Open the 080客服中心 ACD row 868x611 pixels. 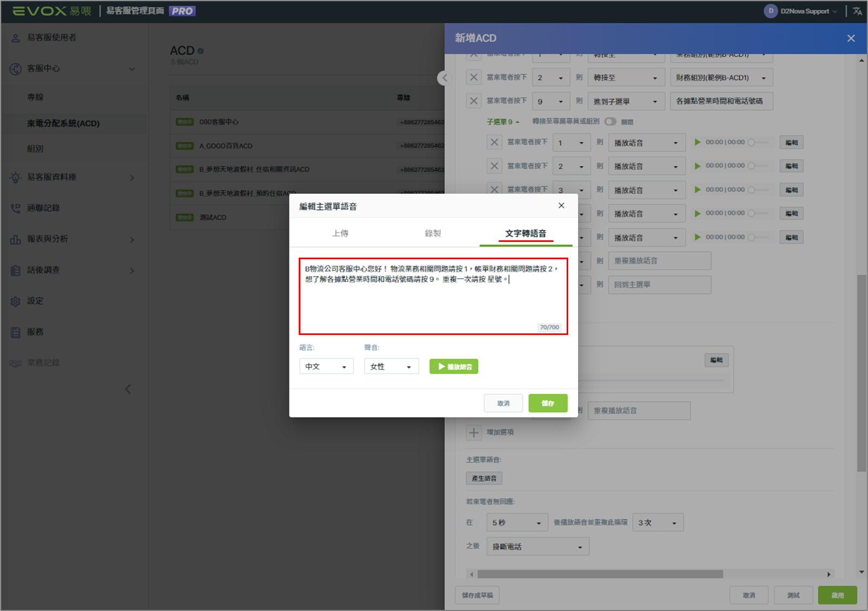(307, 122)
